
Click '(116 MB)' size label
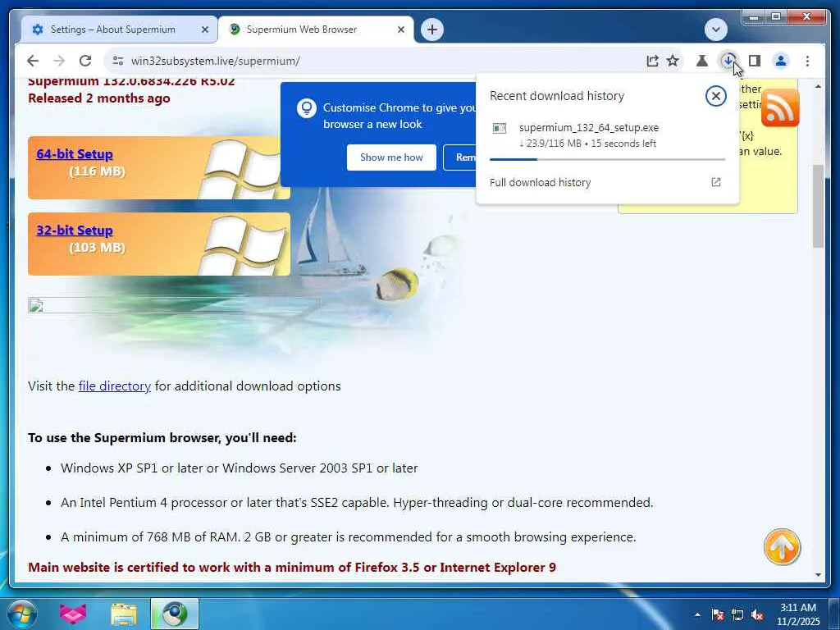click(97, 171)
